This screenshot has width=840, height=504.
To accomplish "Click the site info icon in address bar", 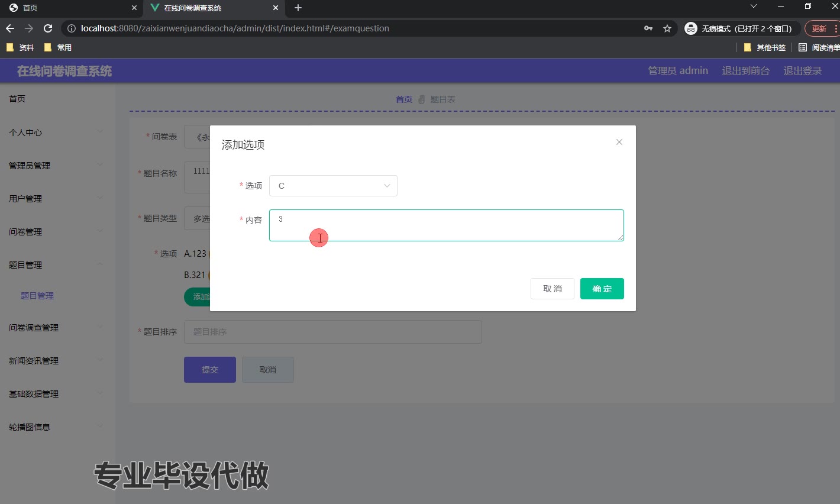I will click(72, 28).
